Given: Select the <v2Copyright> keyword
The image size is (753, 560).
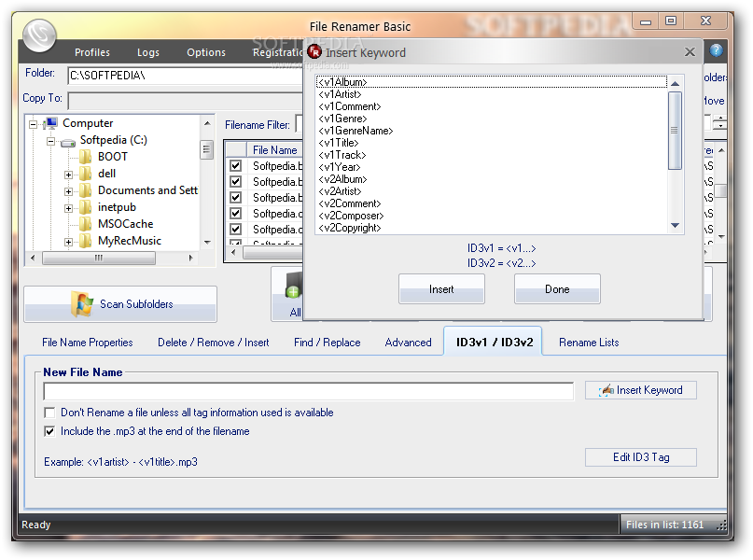Looking at the screenshot, I should point(350,228).
